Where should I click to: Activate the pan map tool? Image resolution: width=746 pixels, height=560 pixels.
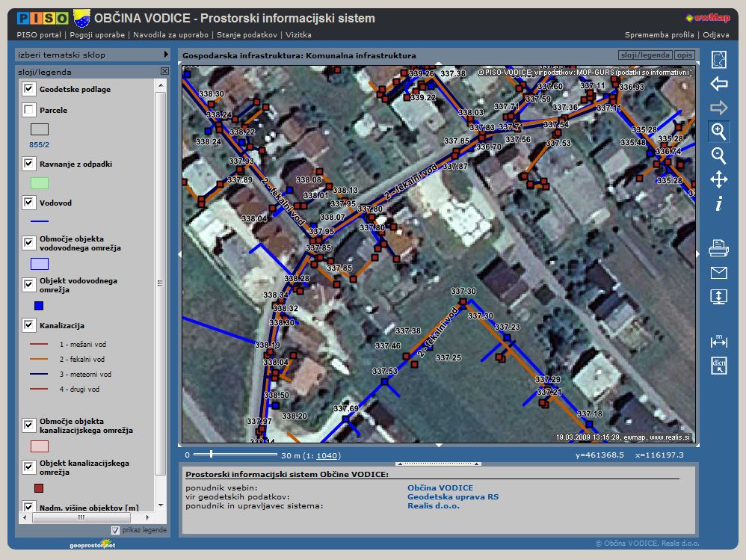(718, 179)
